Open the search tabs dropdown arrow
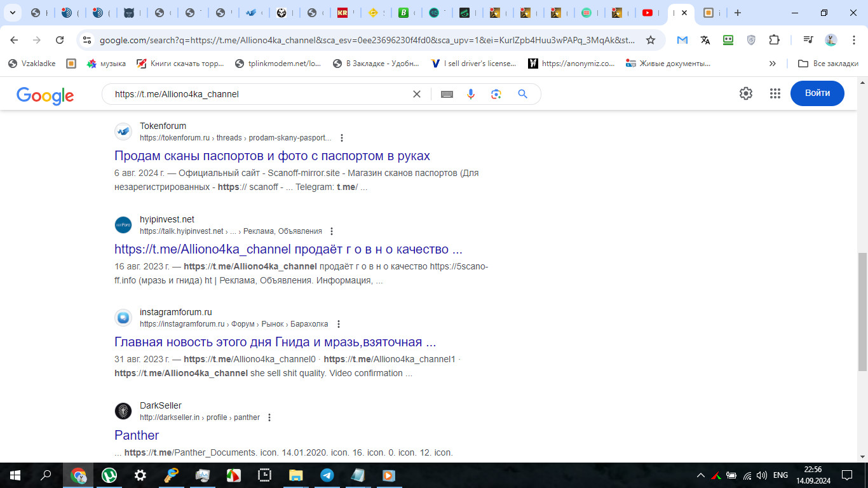The height and width of the screenshot is (488, 868). point(12,13)
